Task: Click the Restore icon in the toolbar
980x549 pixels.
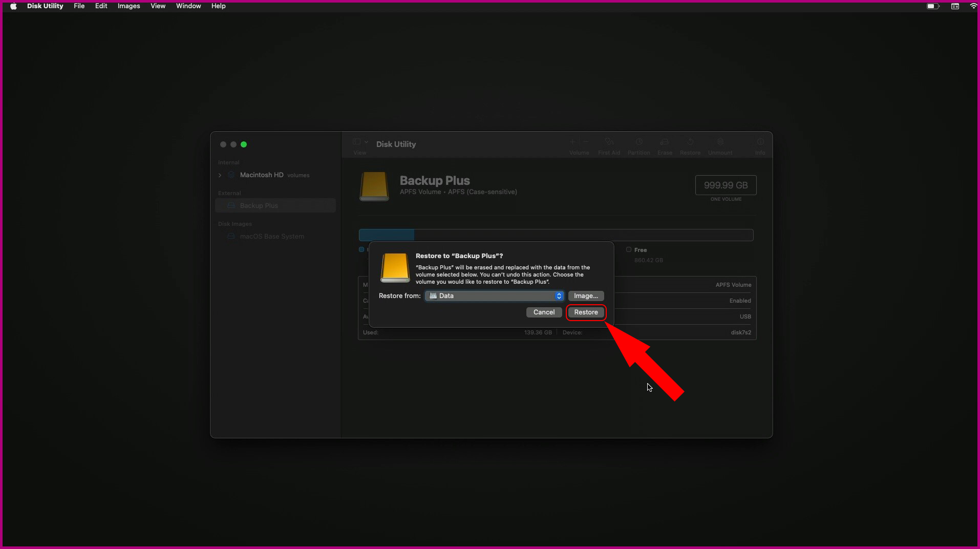Action: click(690, 145)
